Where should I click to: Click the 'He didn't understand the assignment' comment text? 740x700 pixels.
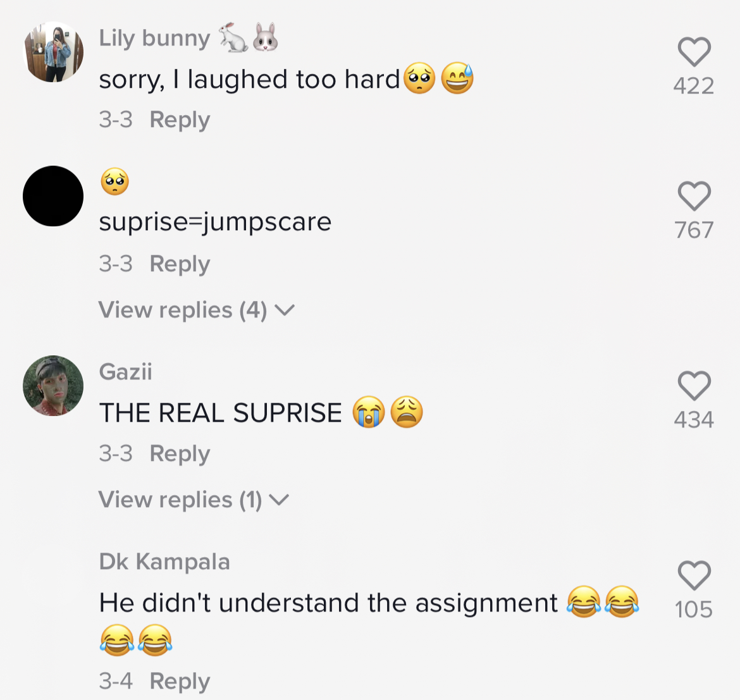pyautogui.click(x=328, y=603)
